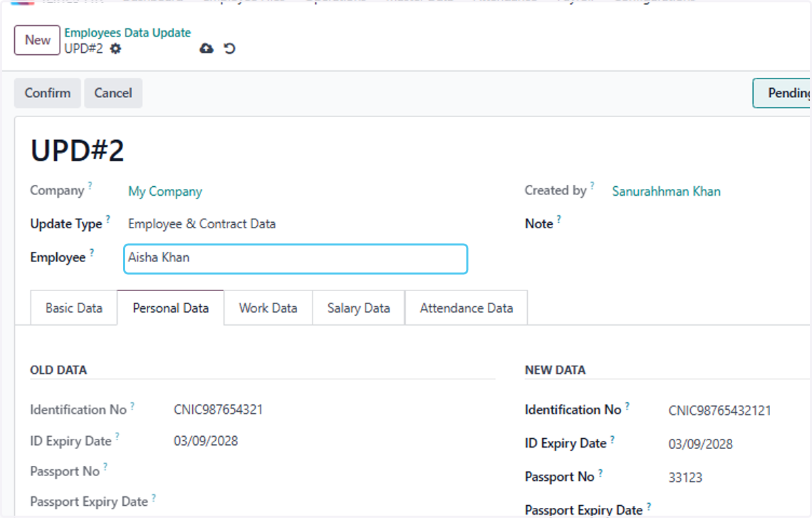Image resolution: width=812 pixels, height=518 pixels.
Task: Click the UPD#2 breadcrumb text under the link
Action: [x=84, y=49]
